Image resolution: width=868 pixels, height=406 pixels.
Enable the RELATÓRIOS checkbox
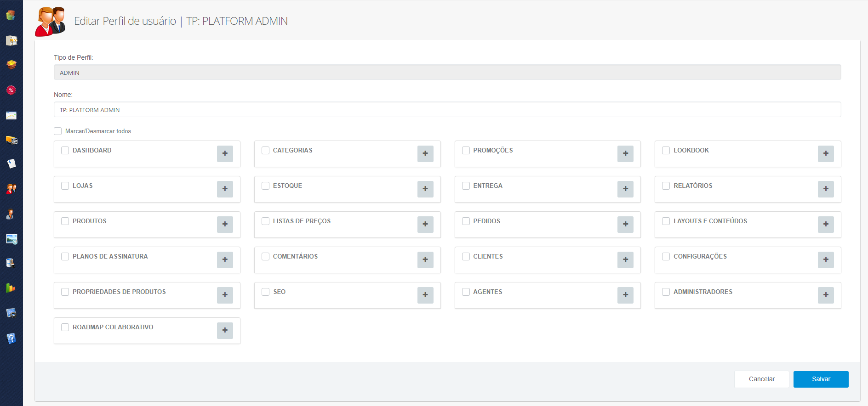tap(666, 186)
